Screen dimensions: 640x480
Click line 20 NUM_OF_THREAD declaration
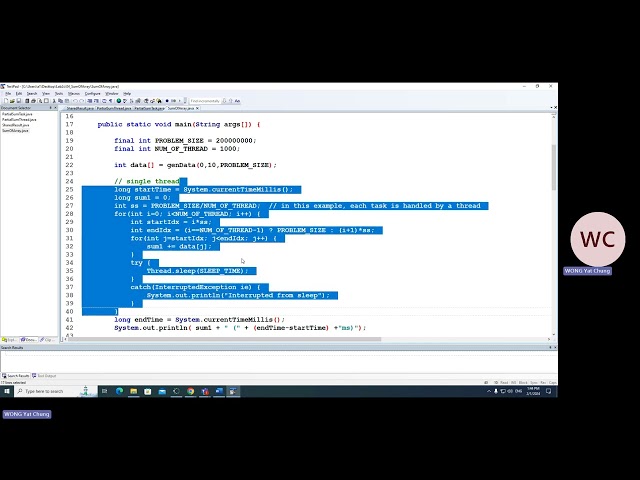(x=177, y=149)
